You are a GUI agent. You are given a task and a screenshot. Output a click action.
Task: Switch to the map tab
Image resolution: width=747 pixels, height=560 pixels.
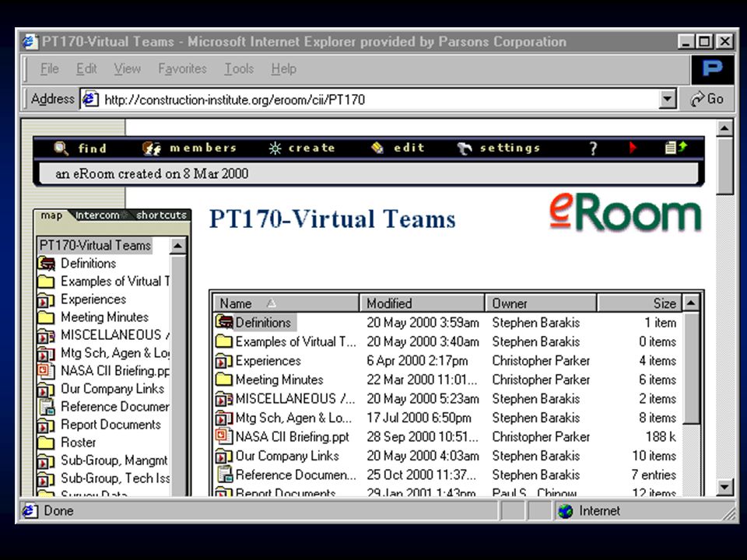point(51,215)
